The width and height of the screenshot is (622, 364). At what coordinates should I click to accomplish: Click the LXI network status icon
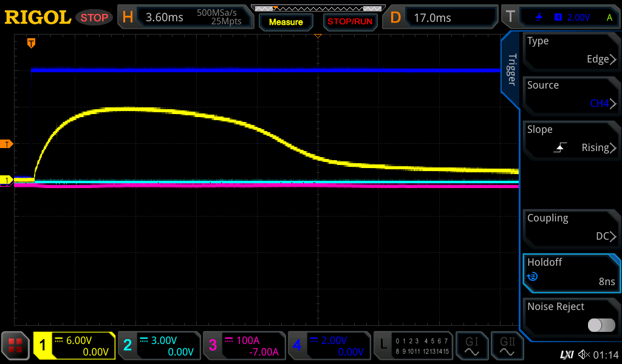pyautogui.click(x=566, y=354)
